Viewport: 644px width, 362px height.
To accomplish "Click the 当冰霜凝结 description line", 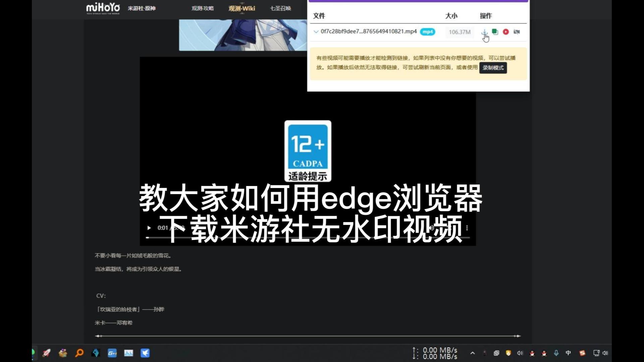I will tap(139, 269).
